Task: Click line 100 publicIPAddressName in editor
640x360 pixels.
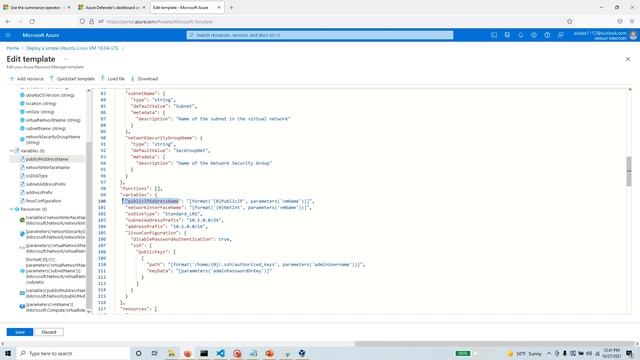Action: pos(153,201)
